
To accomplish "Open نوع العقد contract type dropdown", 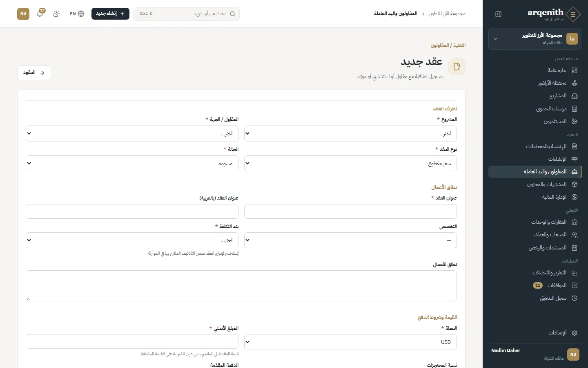I will (350, 164).
